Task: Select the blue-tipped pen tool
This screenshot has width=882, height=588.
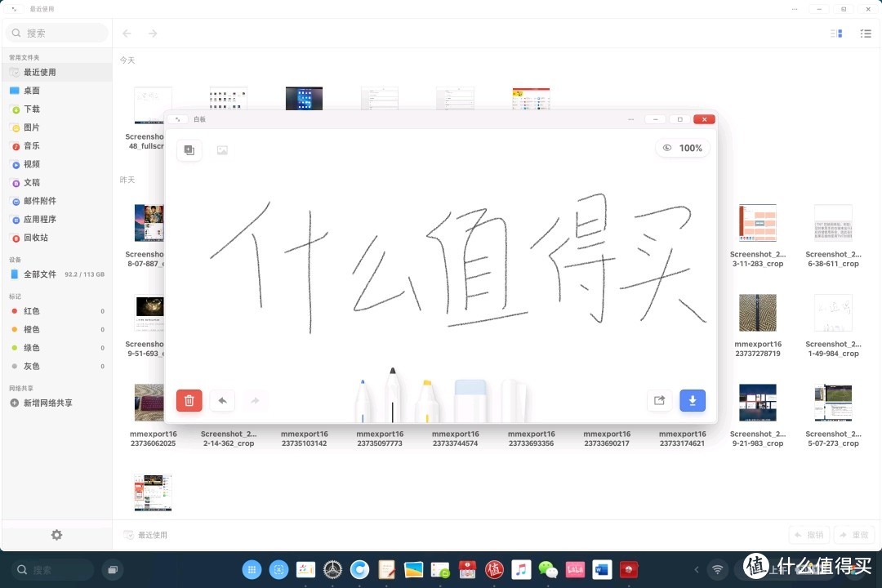Action: point(363,401)
